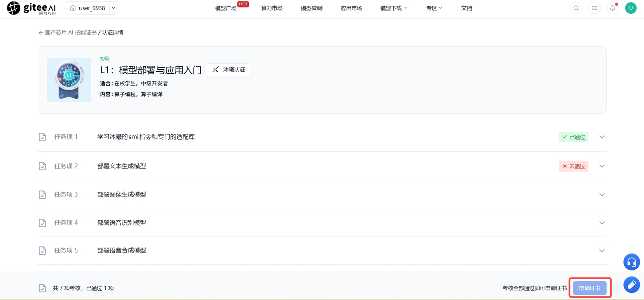The image size is (644, 300).
Task: Open the user_9938 workspace dropdown arrow
Action: tap(113, 8)
